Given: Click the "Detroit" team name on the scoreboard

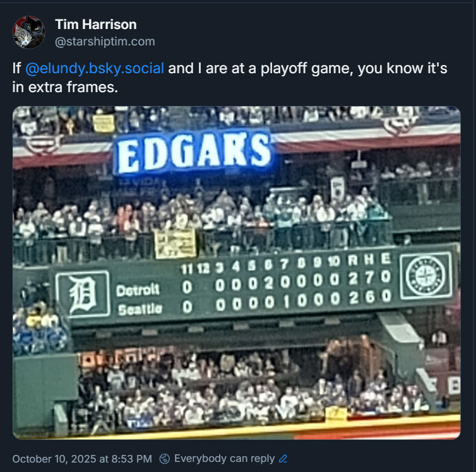Looking at the screenshot, I should point(138,290).
